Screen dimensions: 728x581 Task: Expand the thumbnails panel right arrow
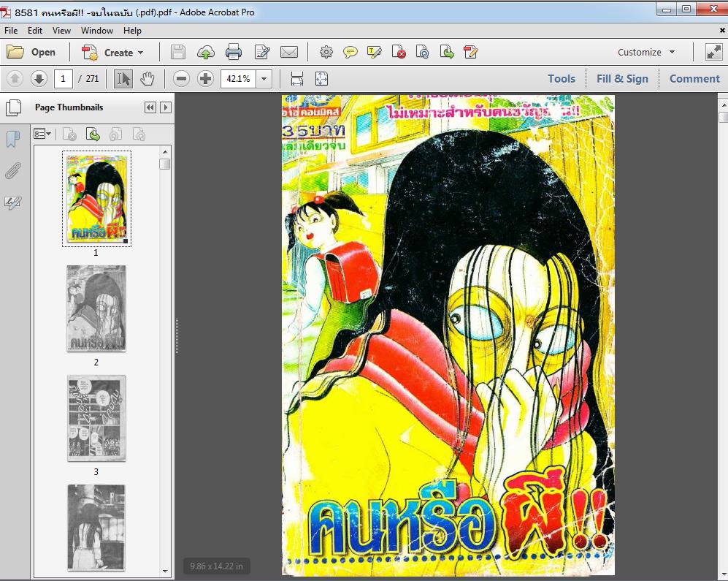click(165, 107)
